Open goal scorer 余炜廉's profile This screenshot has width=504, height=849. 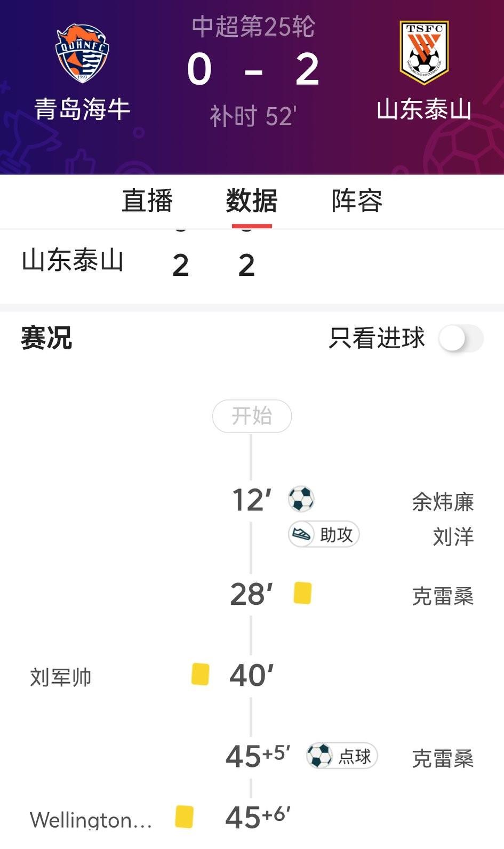[x=443, y=502]
